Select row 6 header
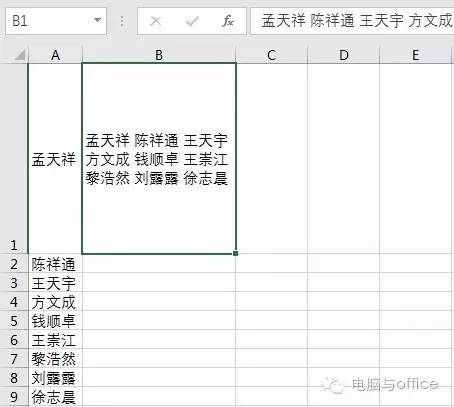 pos(14,340)
